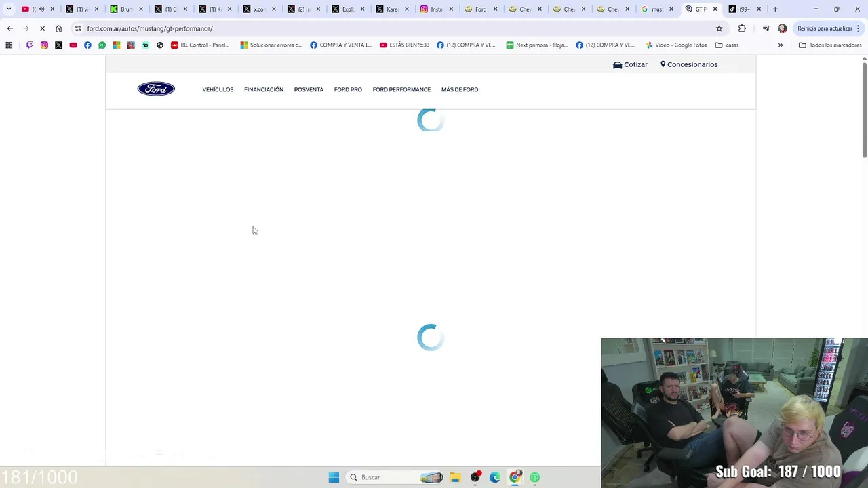Expand the tab search dropdown arrow
The image size is (868, 488).
pos(9,9)
